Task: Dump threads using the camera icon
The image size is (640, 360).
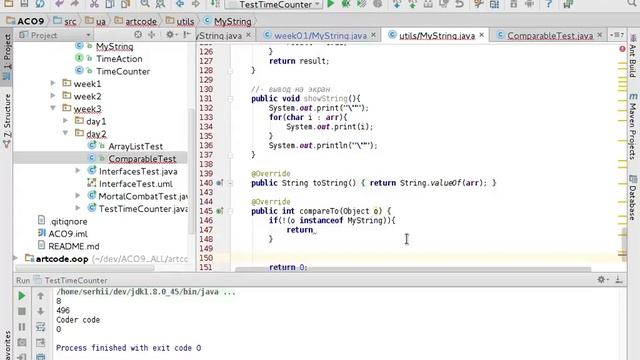Action: 22,342
